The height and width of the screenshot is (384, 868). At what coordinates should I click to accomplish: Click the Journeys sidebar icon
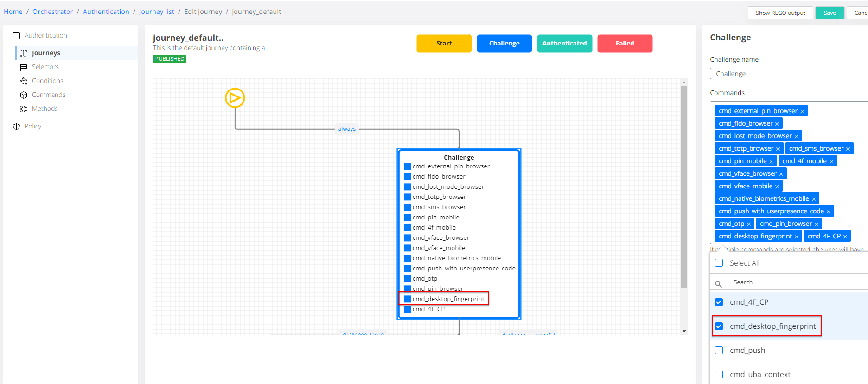24,53
